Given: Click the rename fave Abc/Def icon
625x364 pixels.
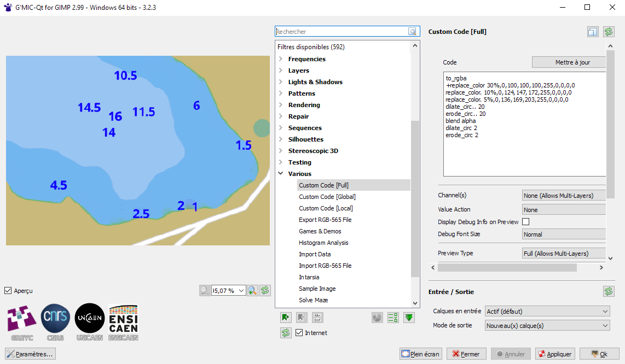Looking at the screenshot, I should pyautogui.click(x=317, y=318).
